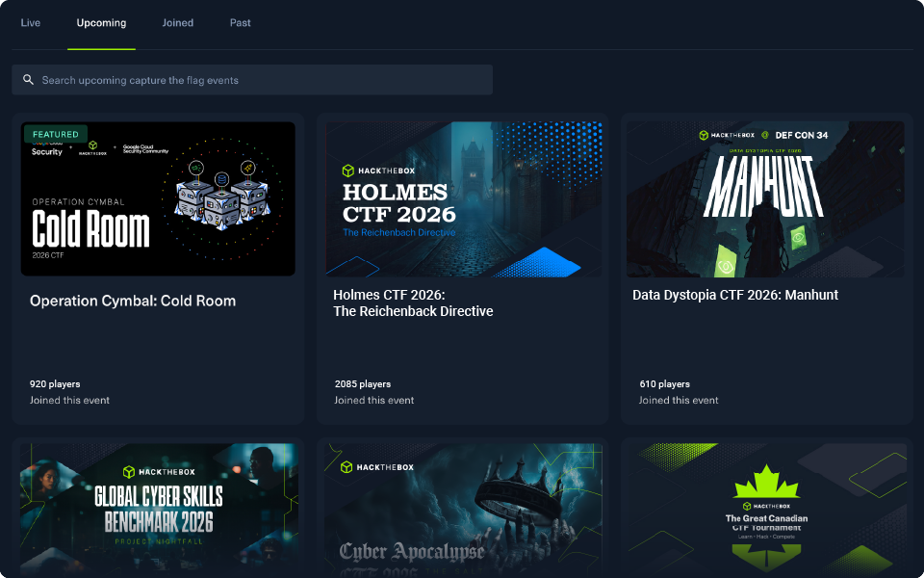This screenshot has width=924, height=578.
Task: Open Holmes CTF 2026: The Reichenback Directive title
Action: 413,303
